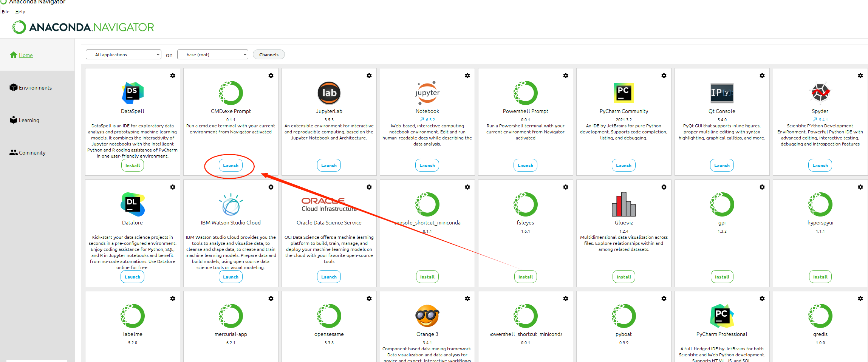Viewport: 868px width, 362px height.
Task: Open settings gear on CMD.exe Prompt card
Action: tap(271, 76)
